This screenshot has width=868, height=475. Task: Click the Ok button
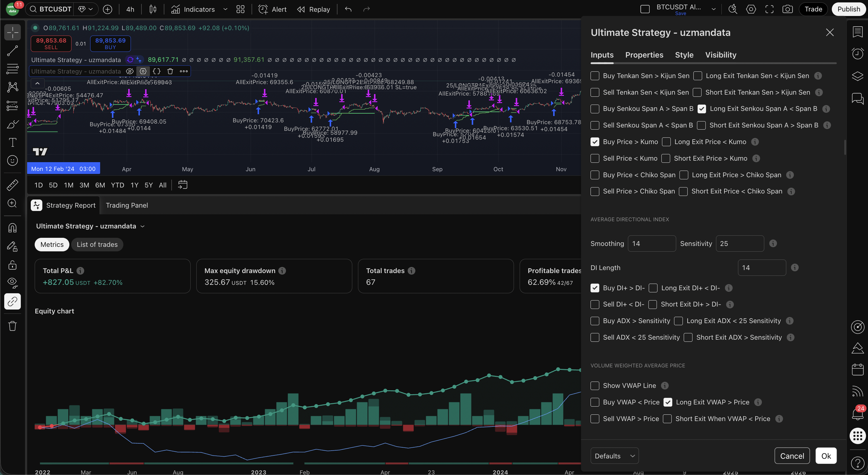point(825,456)
